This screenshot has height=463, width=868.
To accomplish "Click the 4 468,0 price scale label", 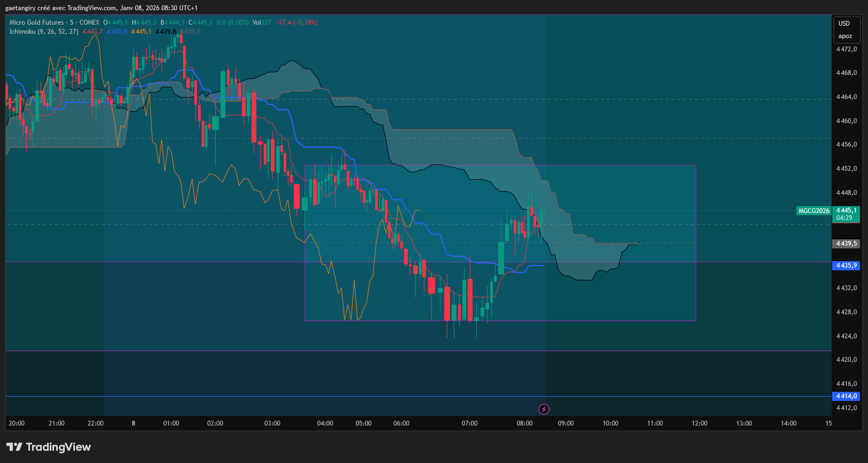I will (x=847, y=73).
